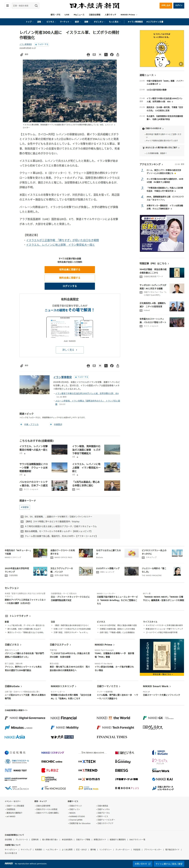Viewport: 189px width, 868px height.
Task: Toggle フォローする beside the headline topic tag
Action: pos(41,45)
